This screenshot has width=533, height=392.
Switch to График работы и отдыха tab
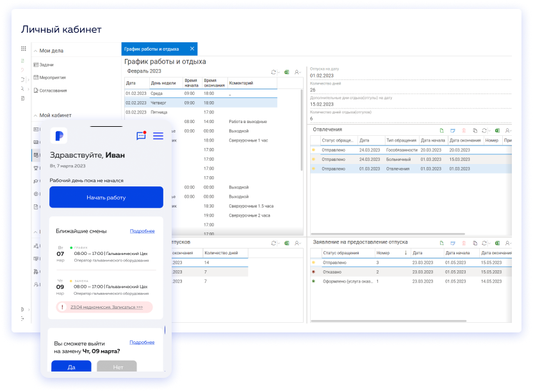(151, 49)
